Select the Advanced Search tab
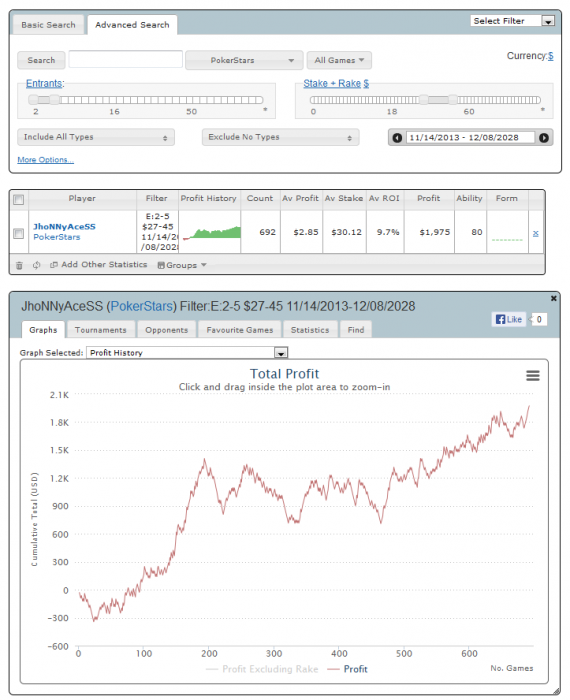 [x=132, y=25]
